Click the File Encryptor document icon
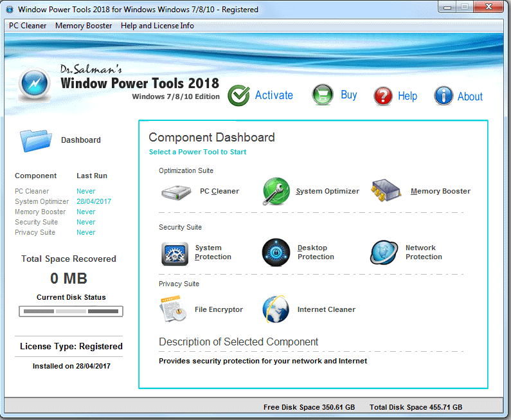This screenshot has height=420, width=511. (x=173, y=309)
